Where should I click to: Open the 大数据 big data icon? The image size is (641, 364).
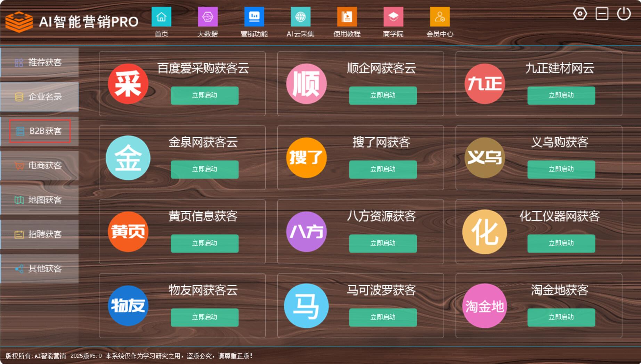point(208,17)
